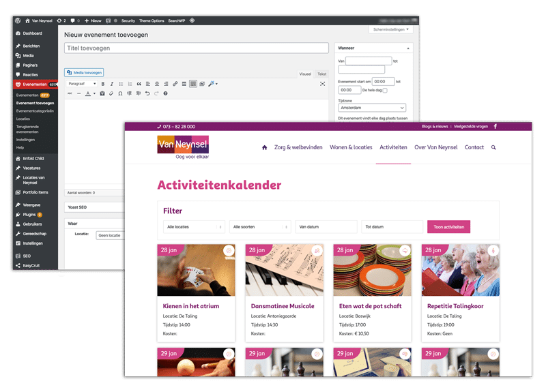The image size is (546, 392).
Task: Insert a bulleted list in the editor
Action: (x=121, y=84)
